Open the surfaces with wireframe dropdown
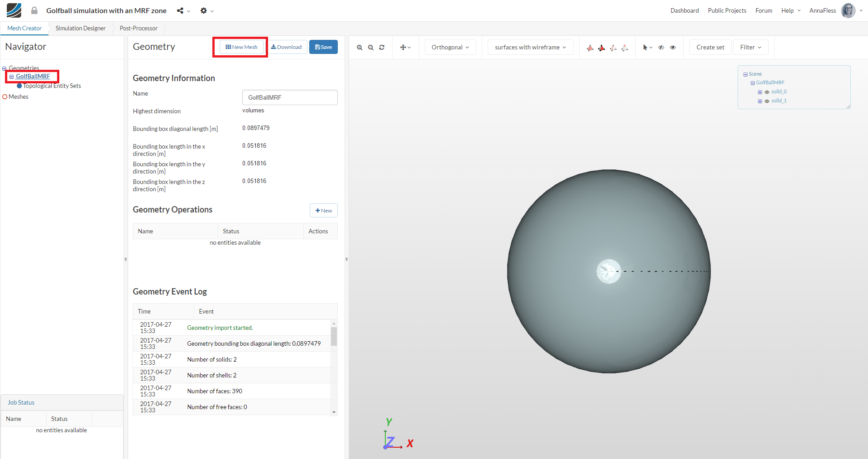Screen dimensions: 868x459 coord(530,47)
